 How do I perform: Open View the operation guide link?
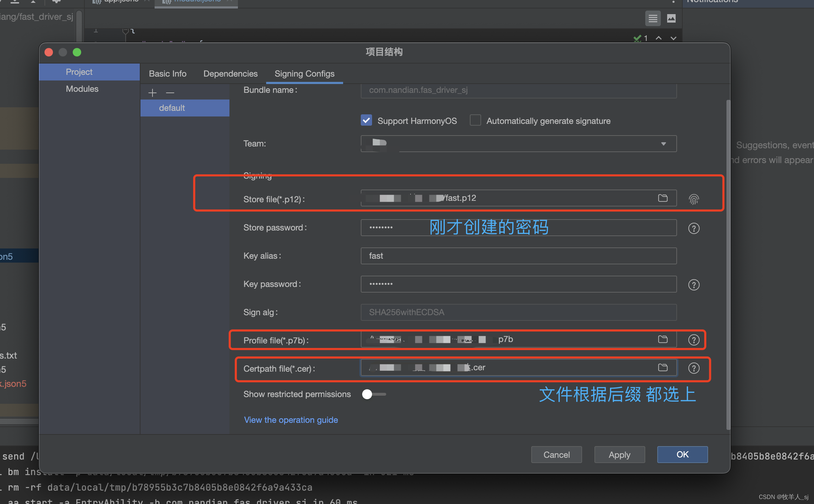pos(291,420)
